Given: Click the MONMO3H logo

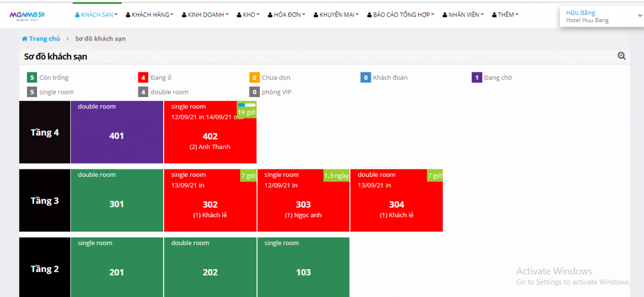Looking at the screenshot, I should 27,15.
